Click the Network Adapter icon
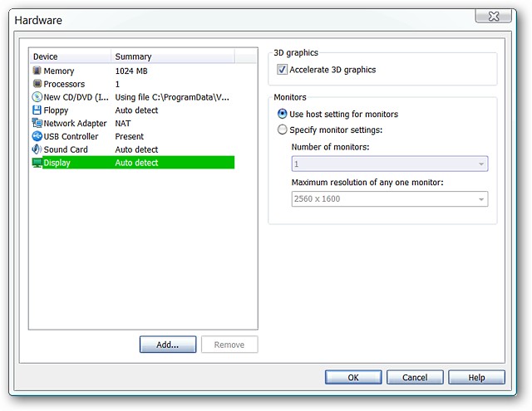Image resolution: width=532 pixels, height=411 pixels. point(37,123)
